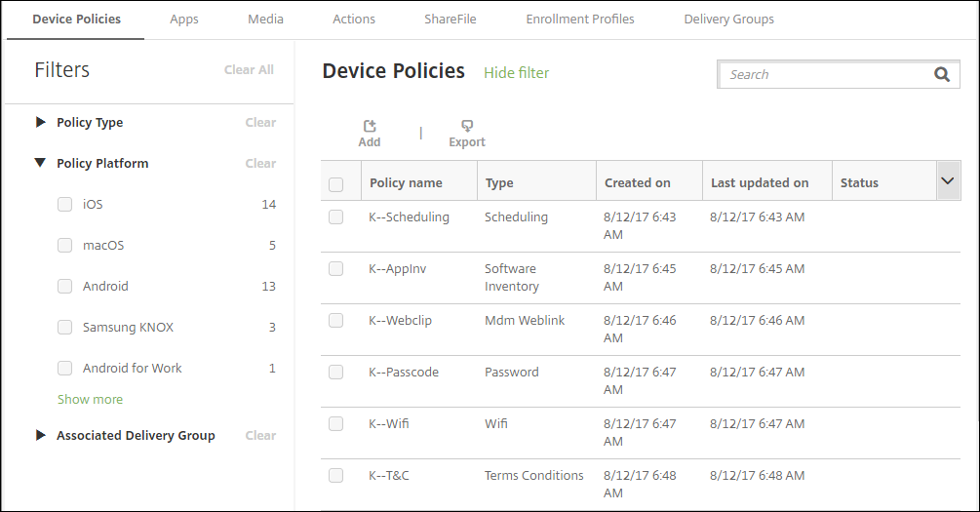Go to the Delivery Groups tab

click(728, 20)
